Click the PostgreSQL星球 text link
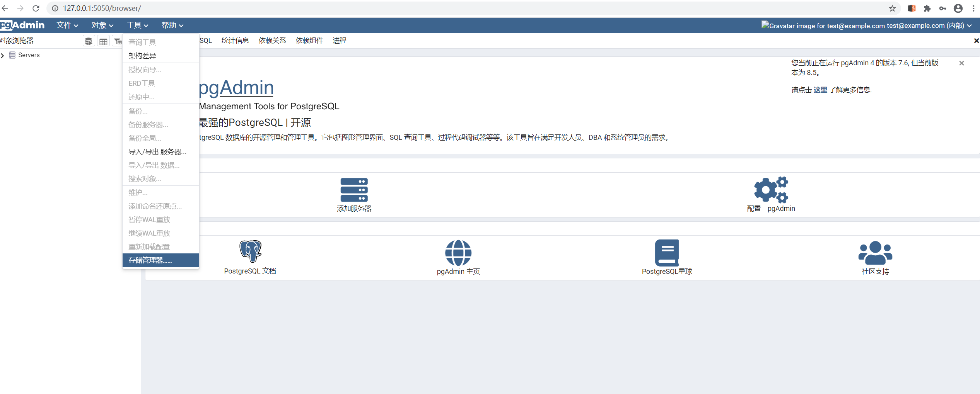The image size is (980, 394). click(667, 272)
